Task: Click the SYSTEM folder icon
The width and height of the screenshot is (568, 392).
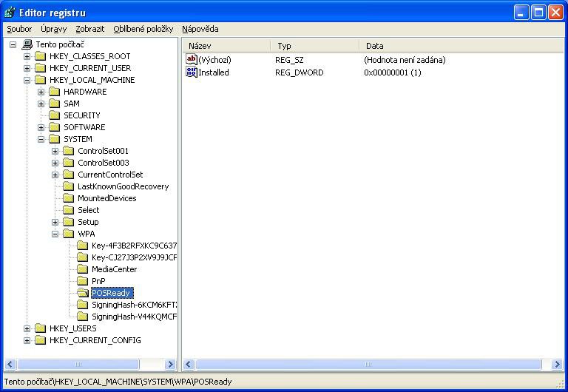Action: tap(54, 139)
